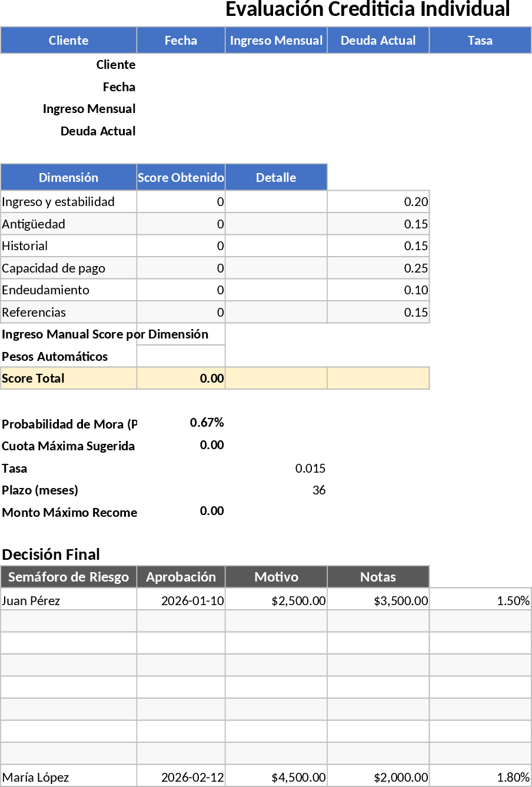The height and width of the screenshot is (787, 532).
Task: Select the Plazo (meses) value cell showing 36
Action: 276,490
